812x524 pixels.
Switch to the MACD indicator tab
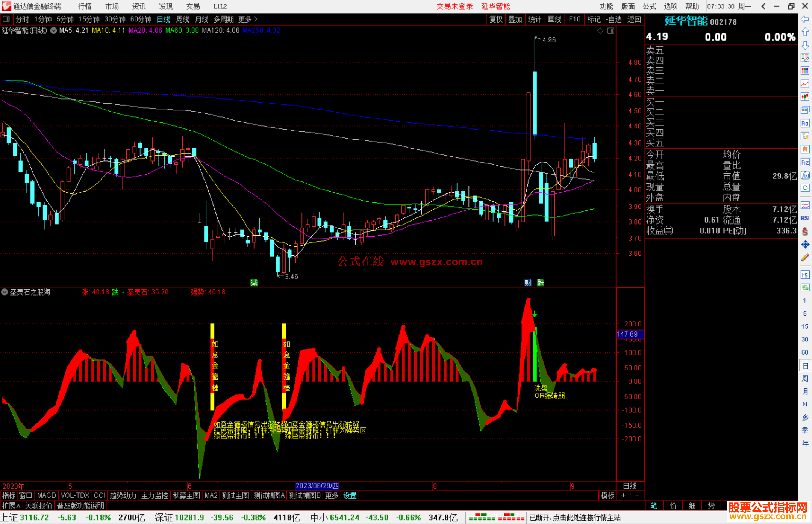(x=46, y=495)
